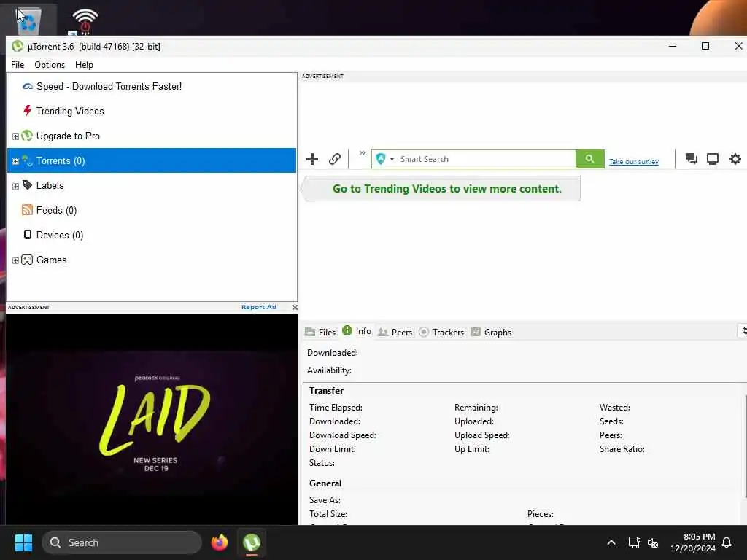The width and height of the screenshot is (747, 560).
Task: Open the Options menu
Action: pyautogui.click(x=50, y=65)
